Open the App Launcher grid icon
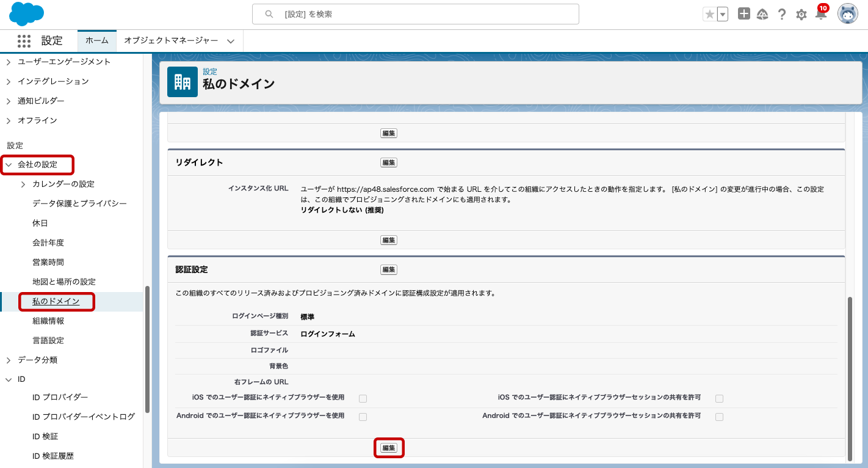868x468 pixels. point(24,41)
